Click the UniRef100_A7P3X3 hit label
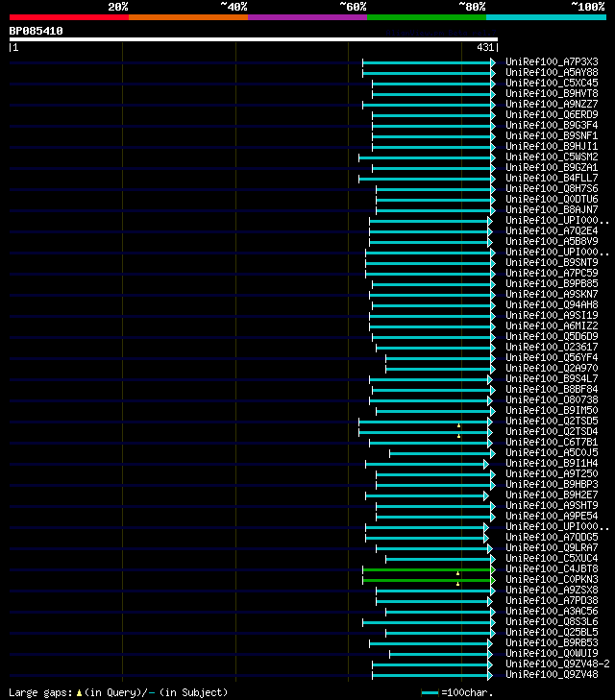This screenshot has height=700, width=615. 552,62
